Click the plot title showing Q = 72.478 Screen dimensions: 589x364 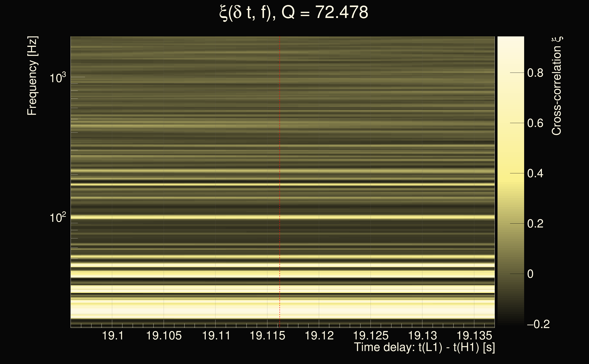pyautogui.click(x=294, y=13)
